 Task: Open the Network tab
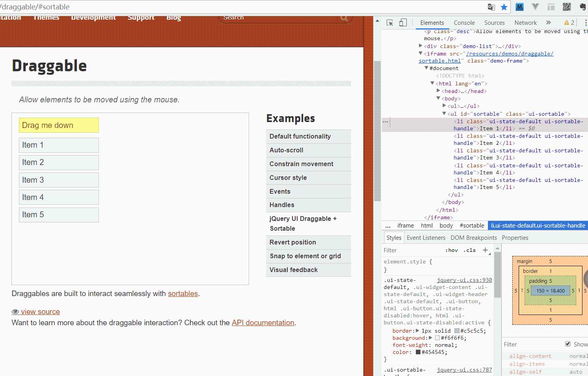tap(525, 23)
